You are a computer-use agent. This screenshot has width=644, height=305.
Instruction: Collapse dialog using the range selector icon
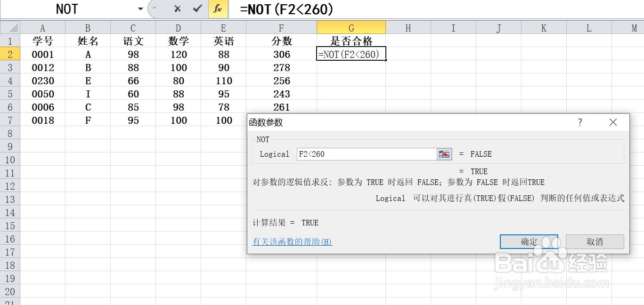444,154
